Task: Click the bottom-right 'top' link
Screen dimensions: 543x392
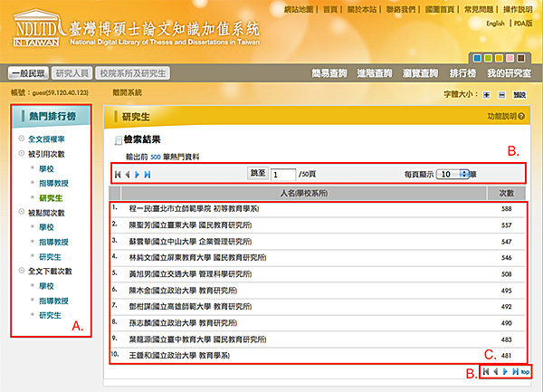Action: (x=525, y=372)
